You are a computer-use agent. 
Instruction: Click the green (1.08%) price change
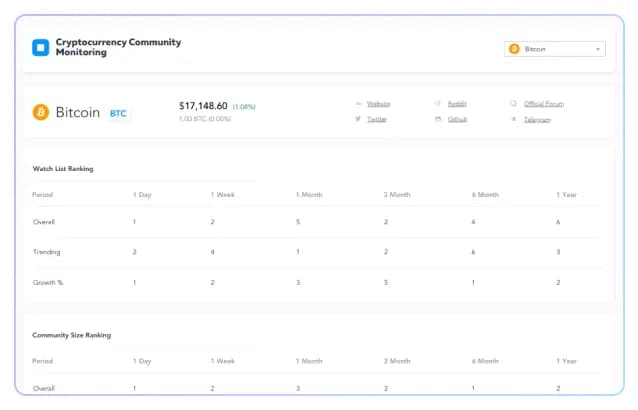coord(244,107)
